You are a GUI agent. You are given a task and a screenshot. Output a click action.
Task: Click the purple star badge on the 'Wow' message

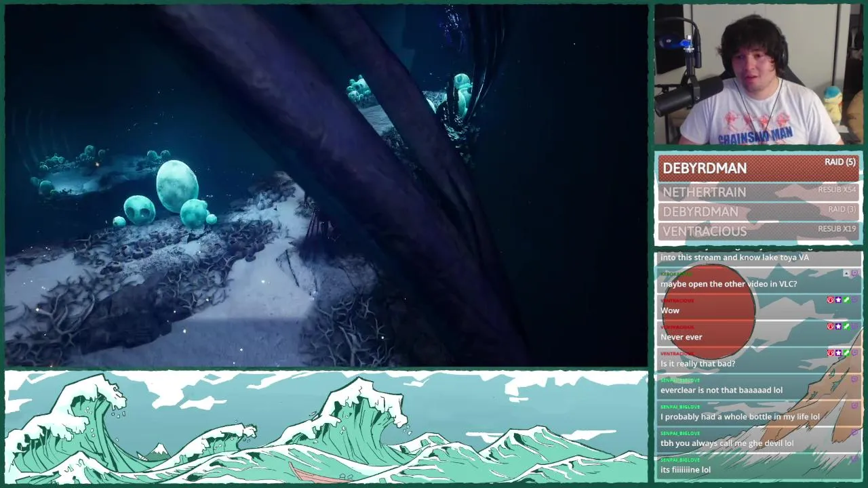838,300
